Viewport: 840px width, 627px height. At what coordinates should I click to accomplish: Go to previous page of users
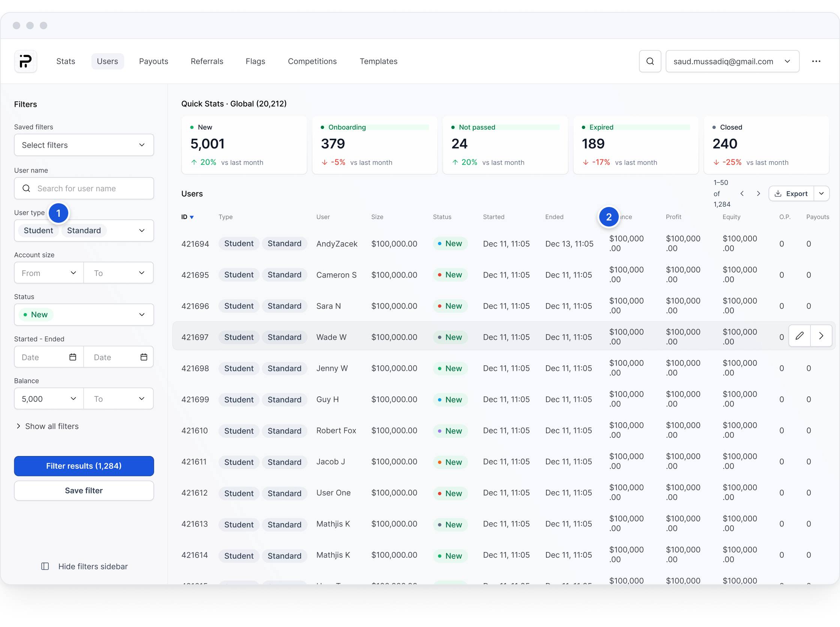click(x=742, y=193)
